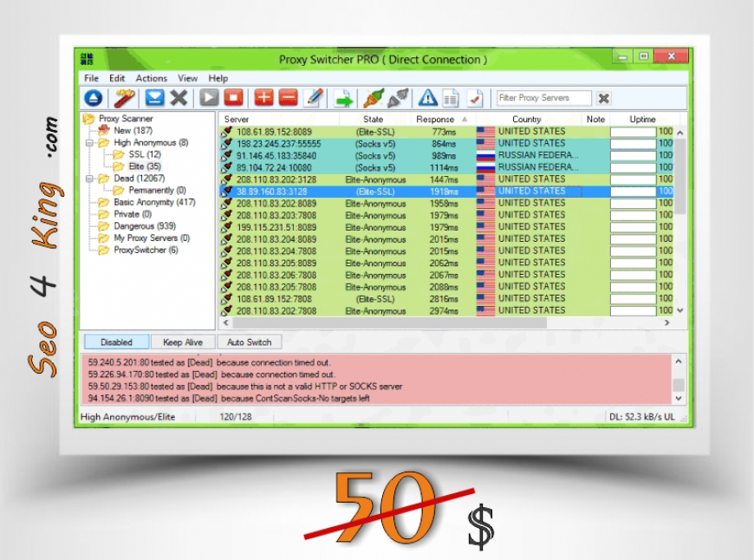Screen dimensions: 754x560
Task: Click the warning triangle toolbar icon
Action: [427, 98]
